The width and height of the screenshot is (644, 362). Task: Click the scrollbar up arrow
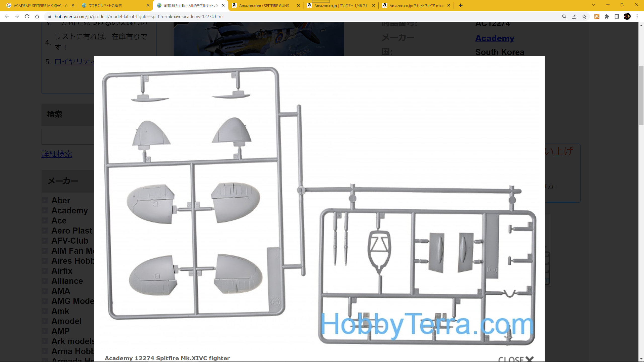641,25
